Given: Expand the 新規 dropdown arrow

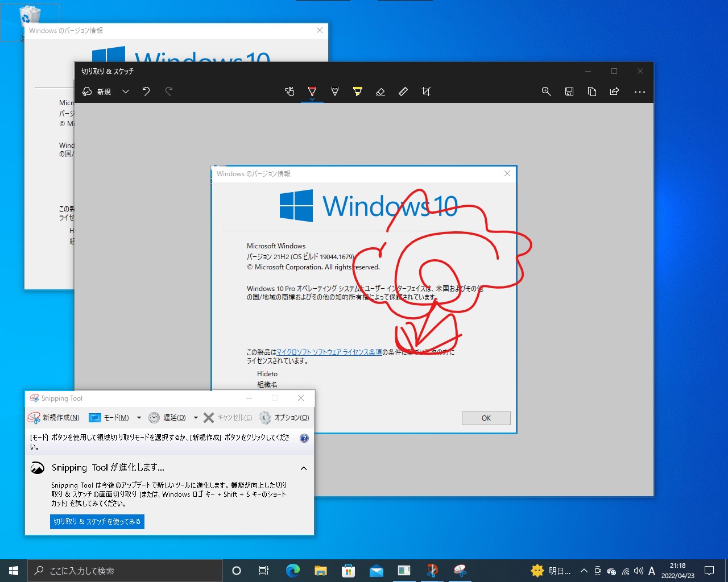Looking at the screenshot, I should pos(125,91).
